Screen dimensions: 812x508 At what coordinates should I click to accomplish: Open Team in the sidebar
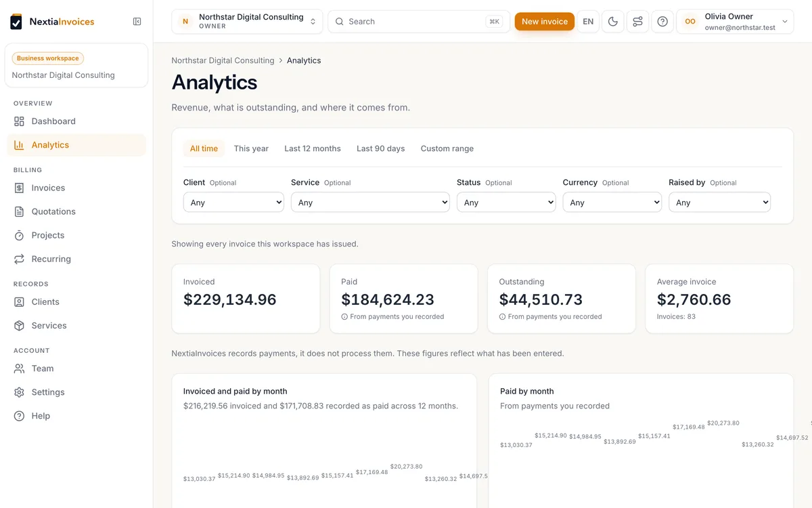coord(76,368)
